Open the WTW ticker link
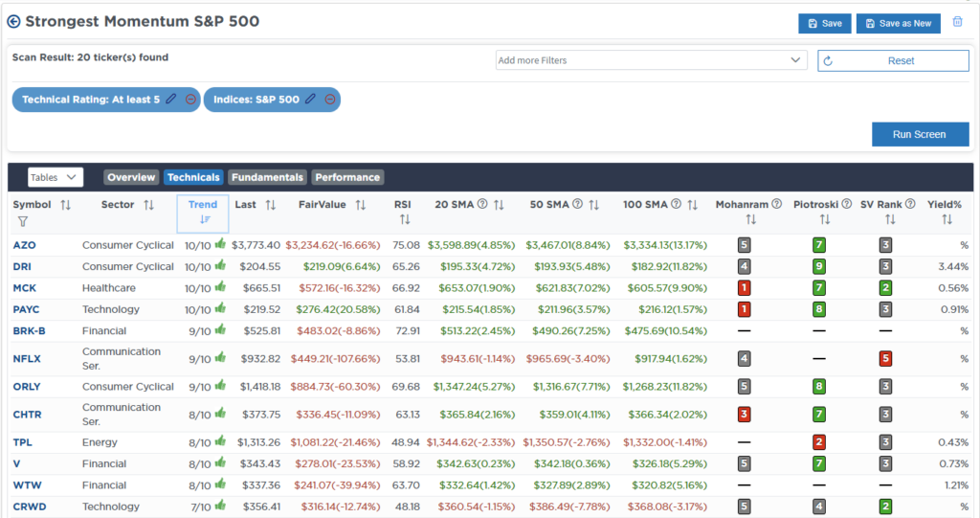 tap(28, 484)
